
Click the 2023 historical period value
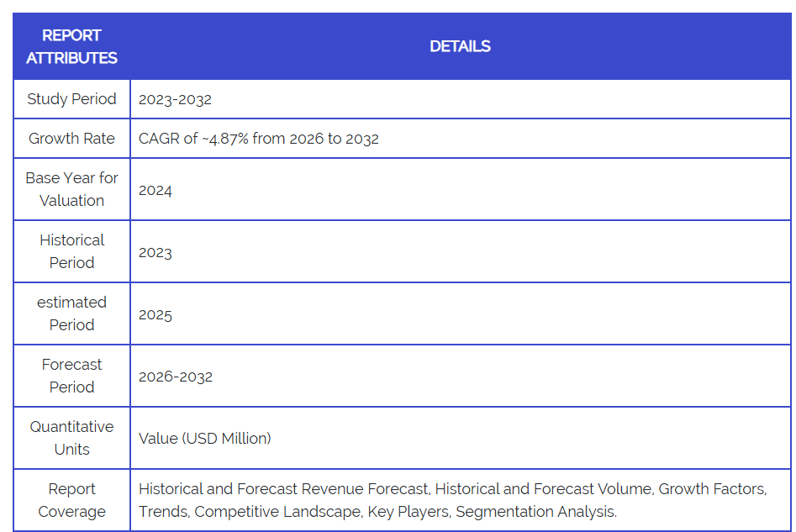[156, 252]
